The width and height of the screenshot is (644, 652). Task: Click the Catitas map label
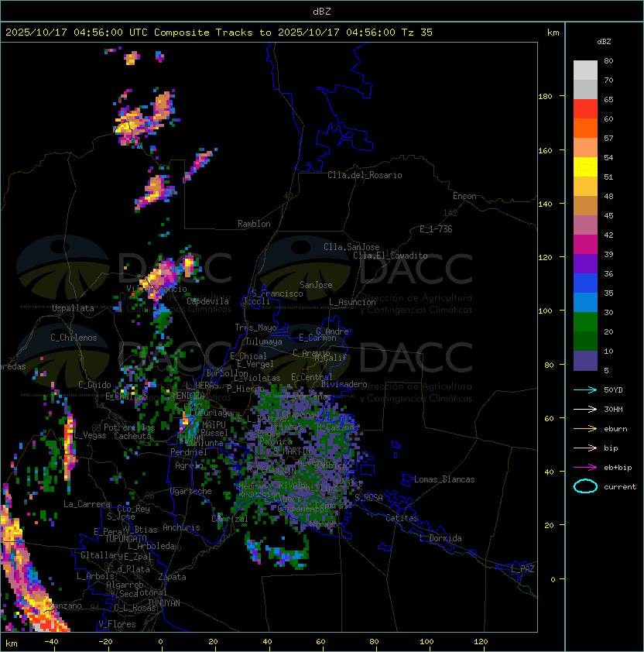[402, 518]
